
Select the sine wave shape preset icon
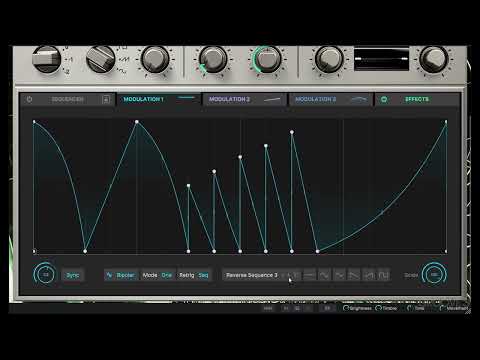pyautogui.click(x=324, y=275)
